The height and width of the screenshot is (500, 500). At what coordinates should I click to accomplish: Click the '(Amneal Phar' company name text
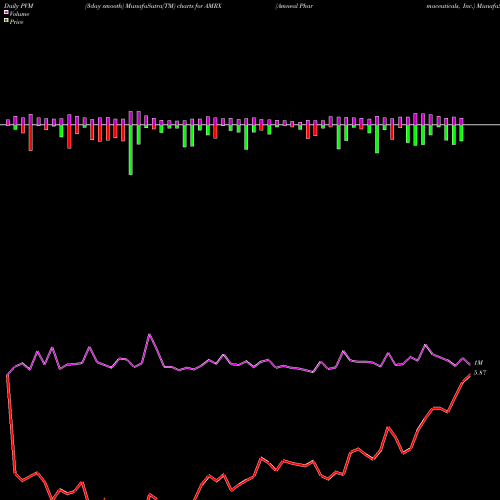click(294, 6)
